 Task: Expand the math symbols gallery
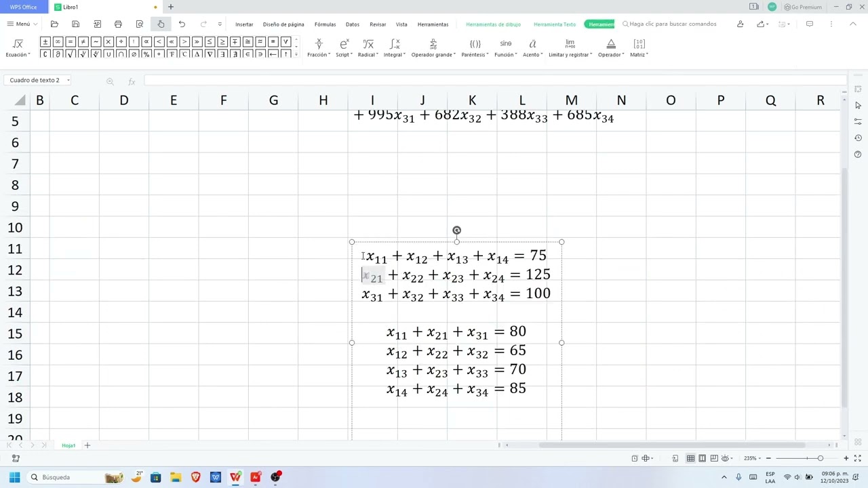click(296, 54)
